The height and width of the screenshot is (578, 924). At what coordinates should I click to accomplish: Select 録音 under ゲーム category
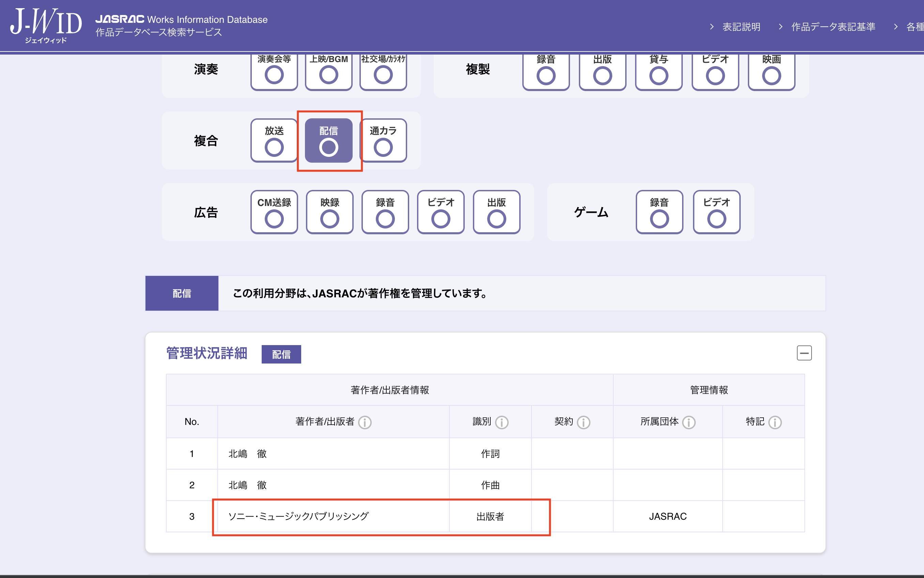(x=659, y=212)
